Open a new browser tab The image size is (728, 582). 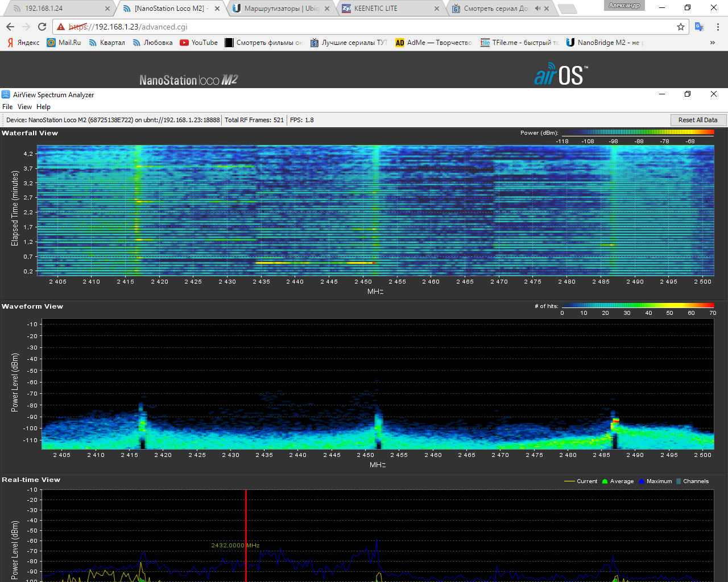click(566, 9)
